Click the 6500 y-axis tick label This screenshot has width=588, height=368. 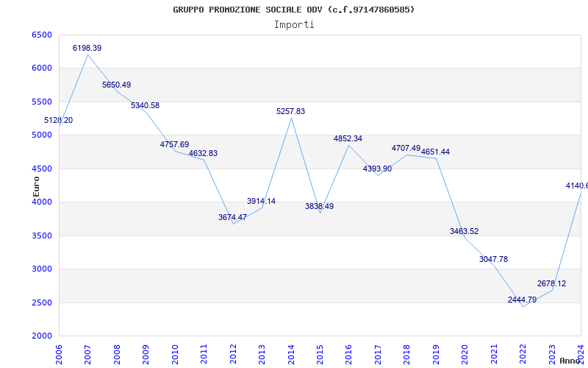tap(42, 35)
